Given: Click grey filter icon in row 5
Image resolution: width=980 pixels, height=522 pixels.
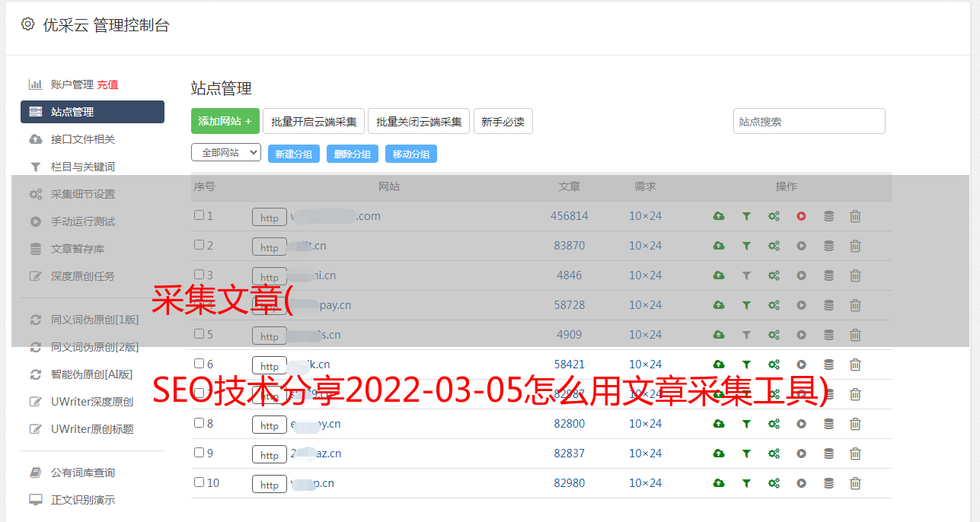Looking at the screenshot, I should coord(746,335).
